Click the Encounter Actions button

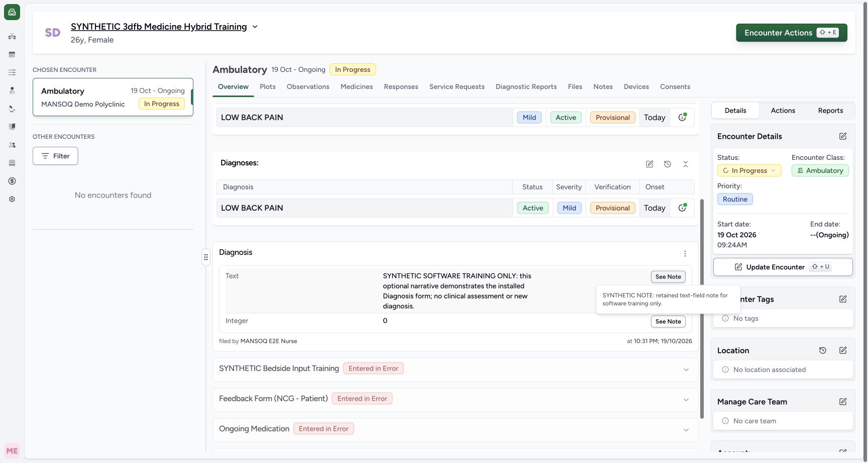[792, 33]
